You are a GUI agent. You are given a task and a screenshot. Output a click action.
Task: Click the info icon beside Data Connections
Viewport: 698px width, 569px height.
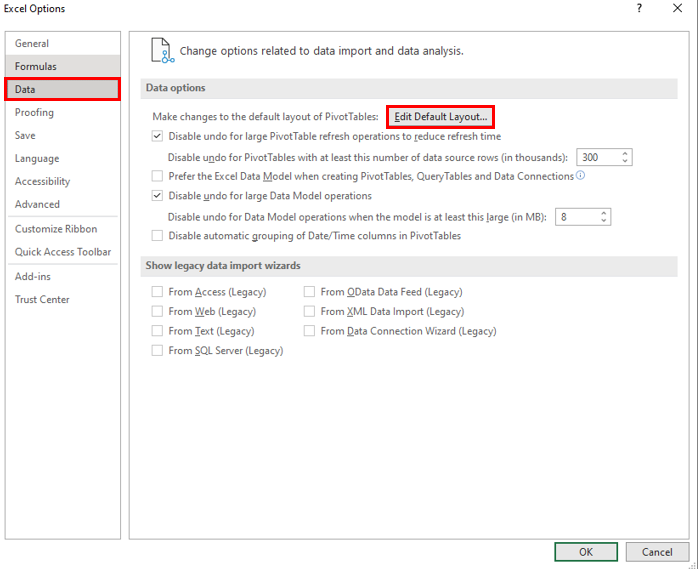580,176
